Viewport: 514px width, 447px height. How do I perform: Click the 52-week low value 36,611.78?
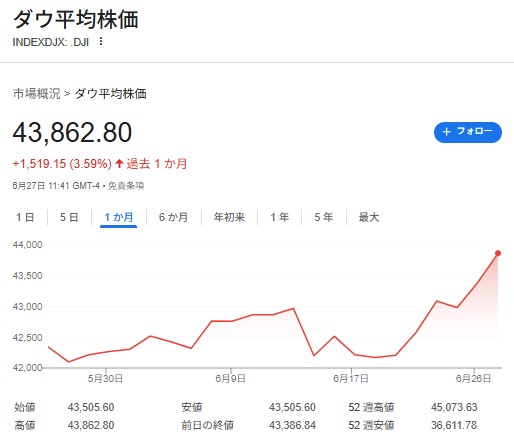454,425
